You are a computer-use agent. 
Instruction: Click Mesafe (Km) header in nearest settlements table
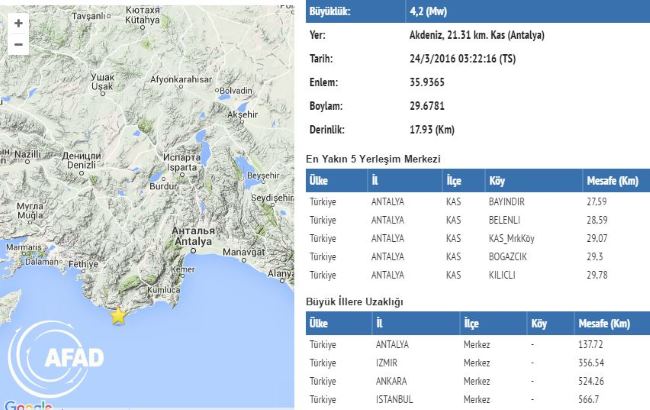click(x=612, y=181)
